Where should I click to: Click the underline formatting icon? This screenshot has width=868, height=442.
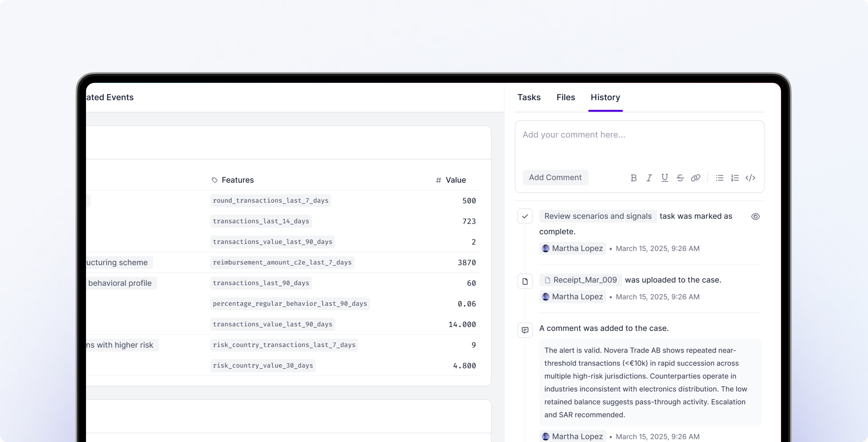coord(665,178)
